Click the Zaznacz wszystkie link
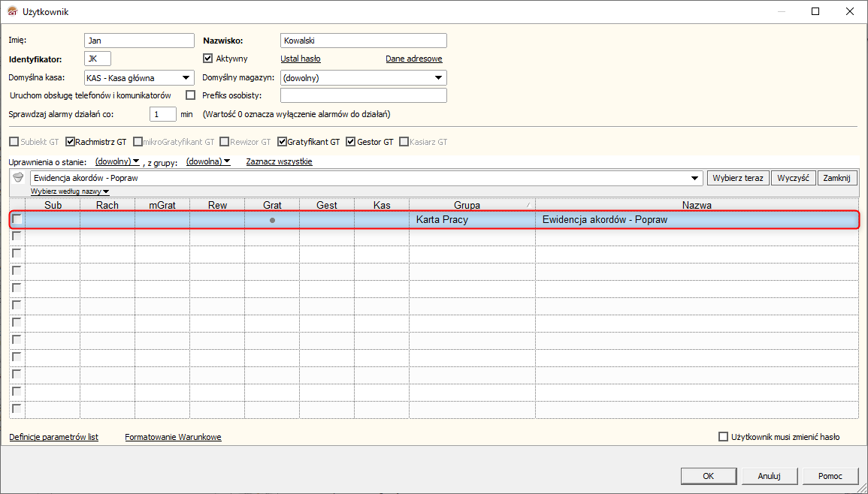868x494 pixels. tap(279, 161)
